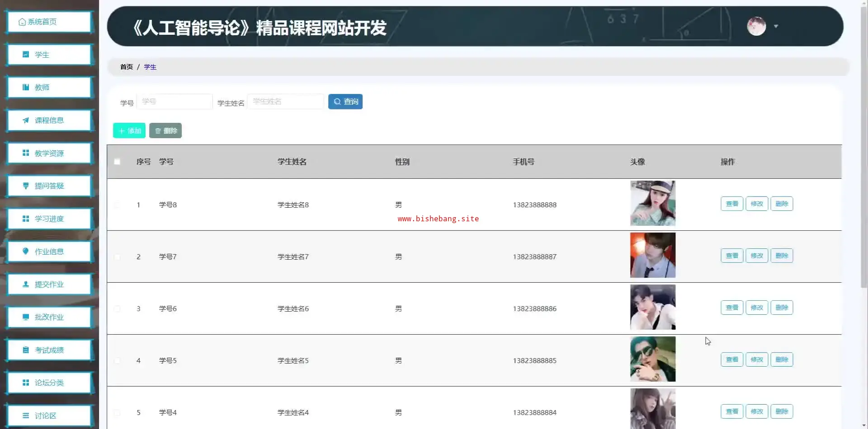The width and height of the screenshot is (868, 429).
Task: Click the document icon beside 考试成绩
Action: click(x=26, y=350)
